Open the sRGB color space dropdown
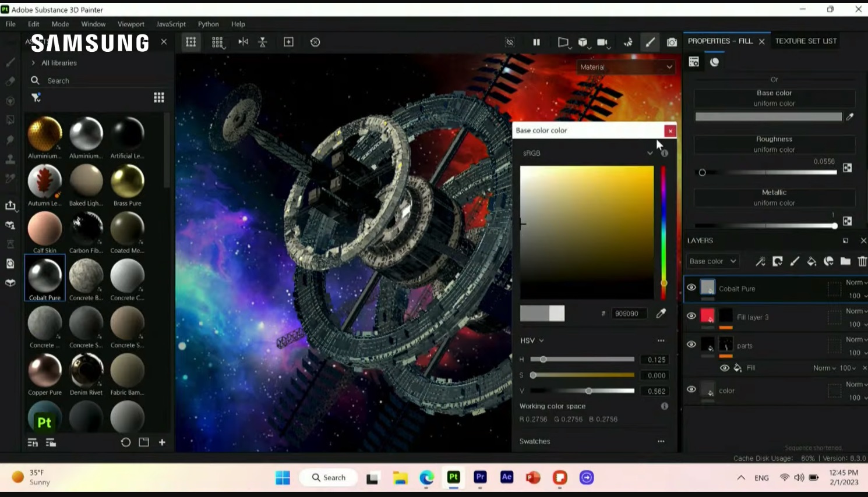Screen dimensions: 868x497 587,153
